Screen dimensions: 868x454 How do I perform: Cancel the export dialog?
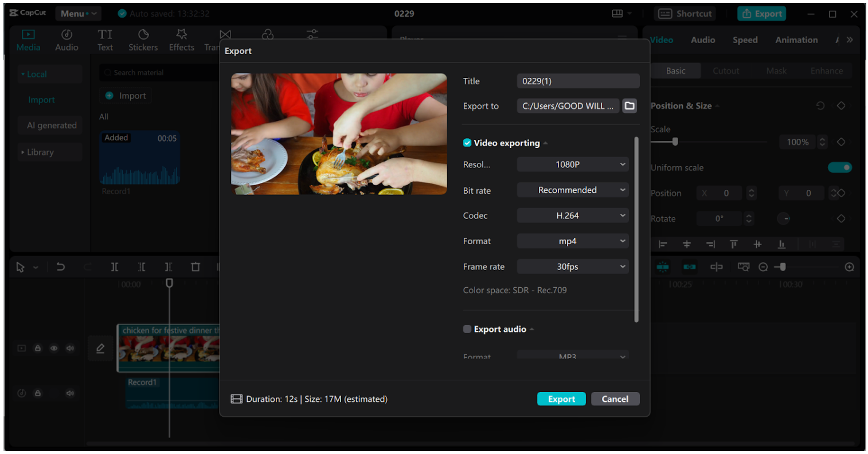[x=615, y=398]
